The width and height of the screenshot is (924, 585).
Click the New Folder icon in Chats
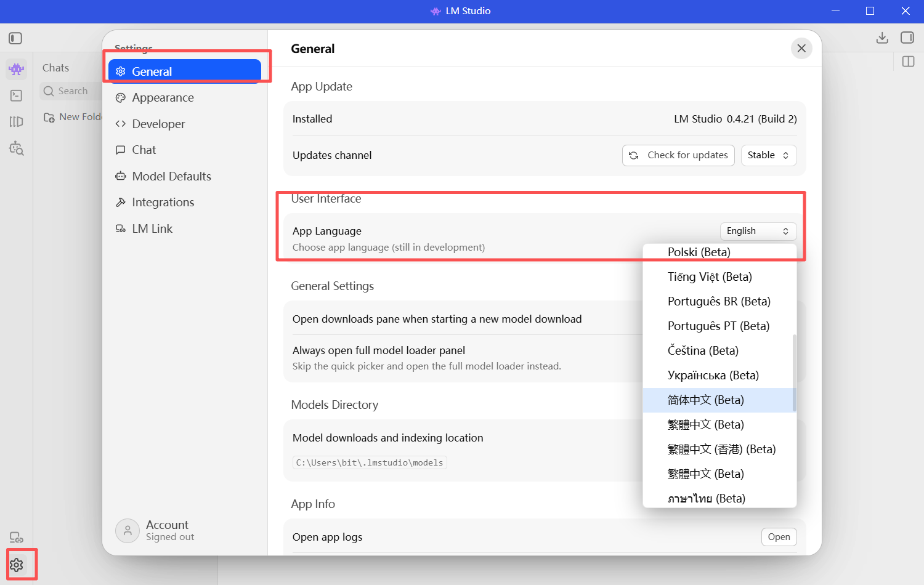pos(49,117)
